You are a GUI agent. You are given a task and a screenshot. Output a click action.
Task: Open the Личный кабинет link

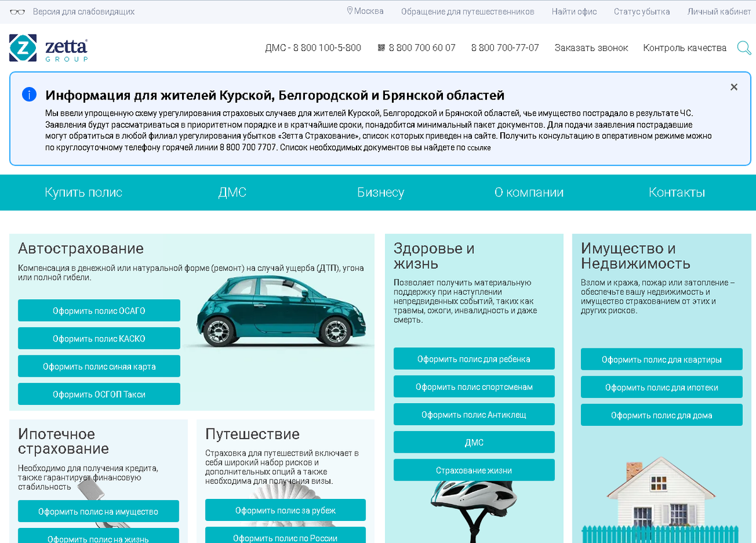click(719, 11)
